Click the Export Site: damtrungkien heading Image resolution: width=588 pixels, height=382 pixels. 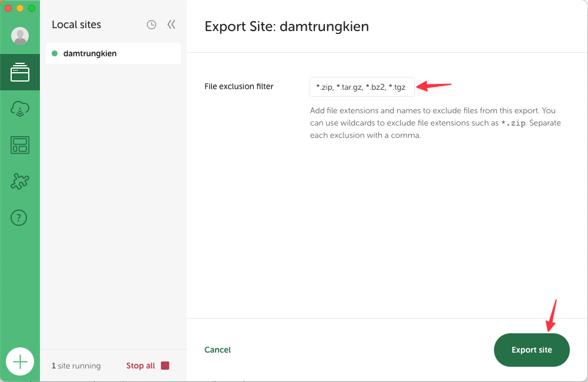pos(287,26)
